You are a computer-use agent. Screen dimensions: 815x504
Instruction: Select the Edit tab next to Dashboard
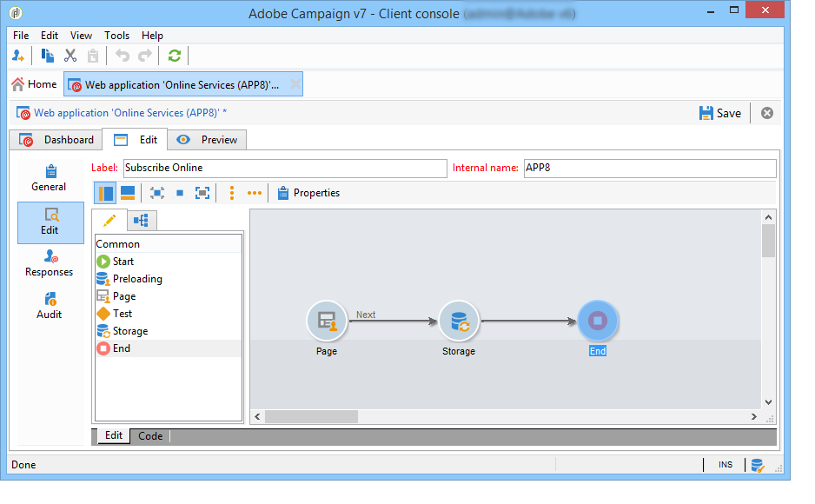(x=136, y=140)
